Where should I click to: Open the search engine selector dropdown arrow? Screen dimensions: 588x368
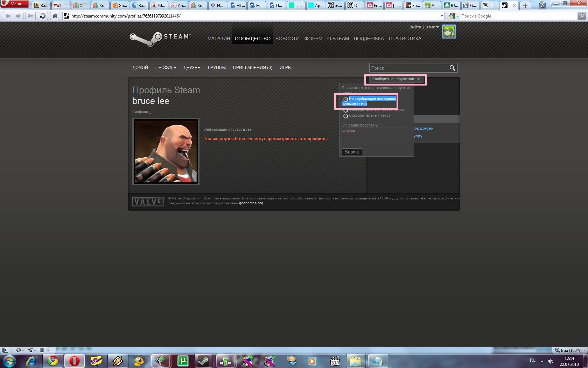coord(457,16)
